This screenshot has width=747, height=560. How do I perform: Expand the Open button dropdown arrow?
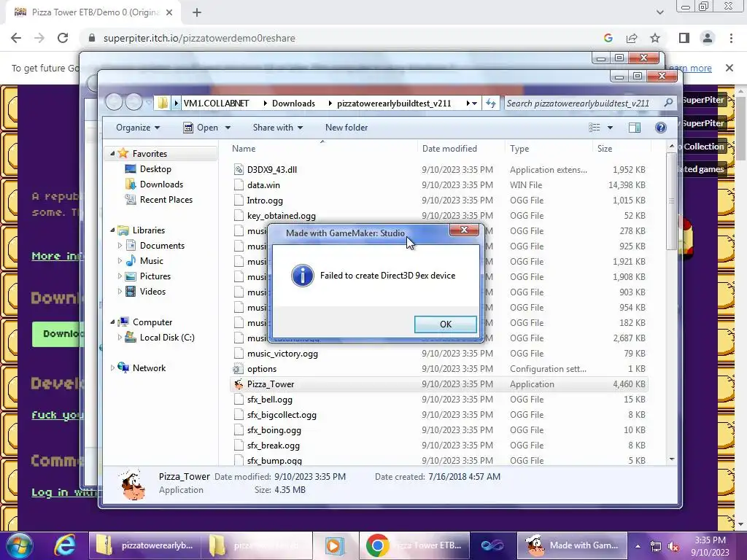228,128
